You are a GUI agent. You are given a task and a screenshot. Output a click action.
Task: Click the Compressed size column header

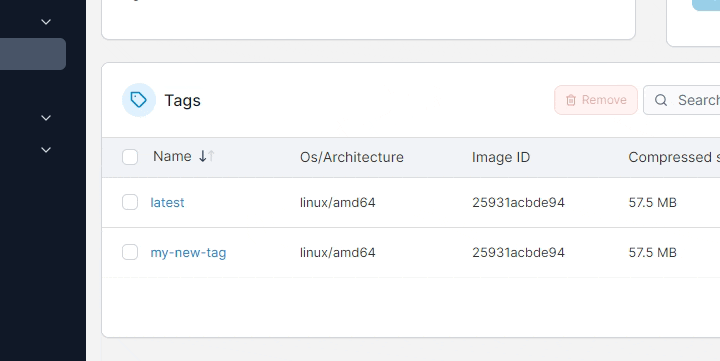(x=674, y=157)
